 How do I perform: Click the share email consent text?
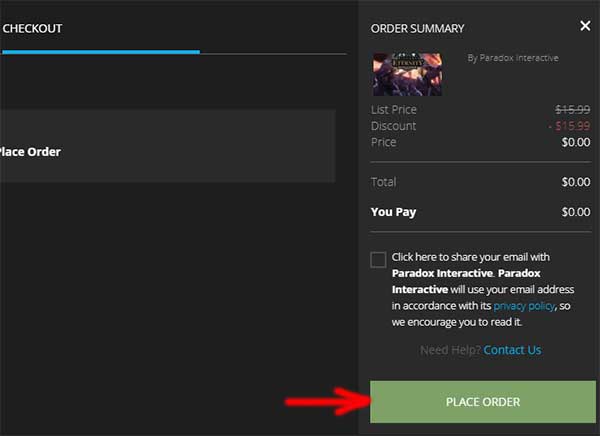470,289
